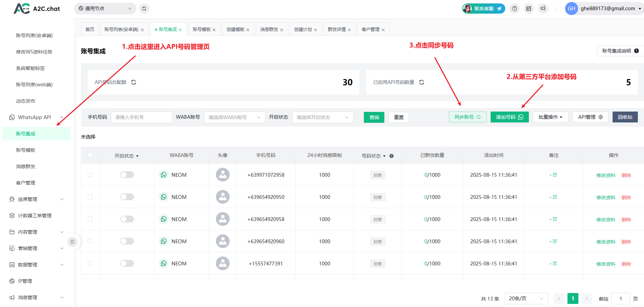Open the help question mark icon
This screenshot has width=644, height=307.
point(515,9)
